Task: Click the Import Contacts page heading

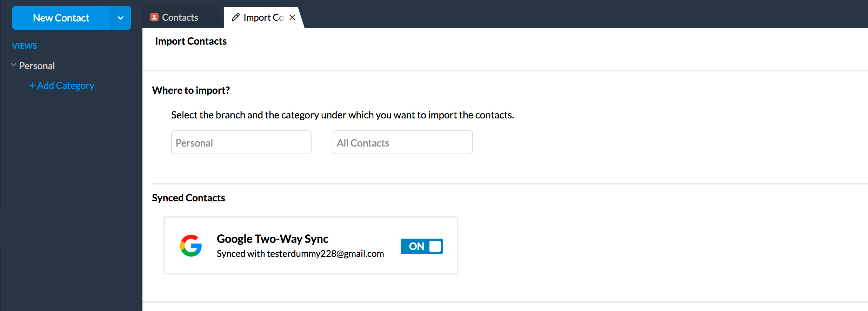Action: pyautogui.click(x=191, y=41)
